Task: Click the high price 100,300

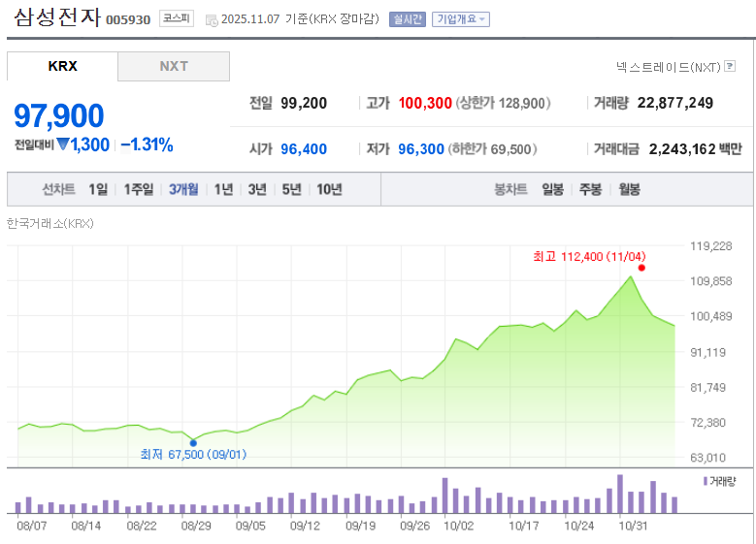Action: click(x=425, y=103)
